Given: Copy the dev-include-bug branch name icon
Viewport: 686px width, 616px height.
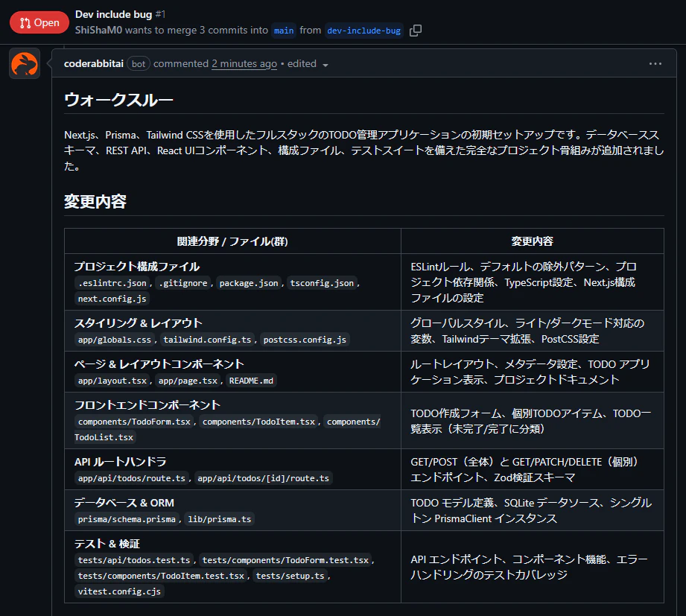Looking at the screenshot, I should pos(416,31).
